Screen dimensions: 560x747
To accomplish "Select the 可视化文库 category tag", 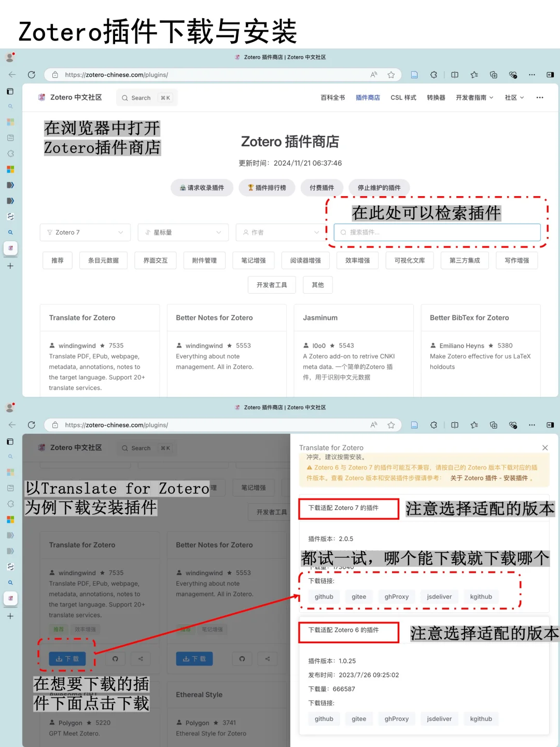I will pos(410,260).
